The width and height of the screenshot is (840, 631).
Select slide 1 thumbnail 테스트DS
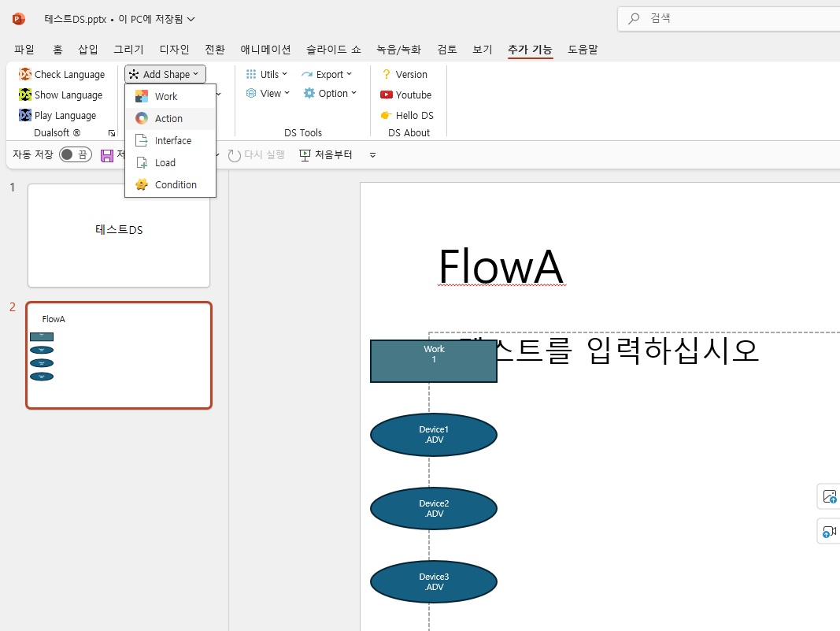point(119,236)
